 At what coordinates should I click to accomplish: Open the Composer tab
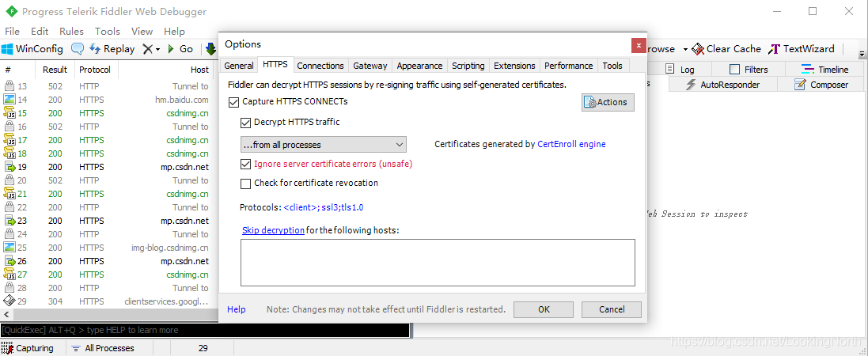[821, 85]
